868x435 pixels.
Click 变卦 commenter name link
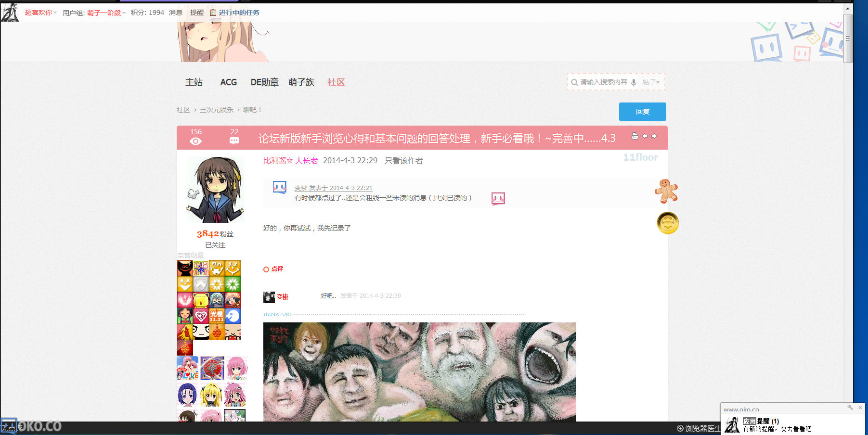coord(282,297)
